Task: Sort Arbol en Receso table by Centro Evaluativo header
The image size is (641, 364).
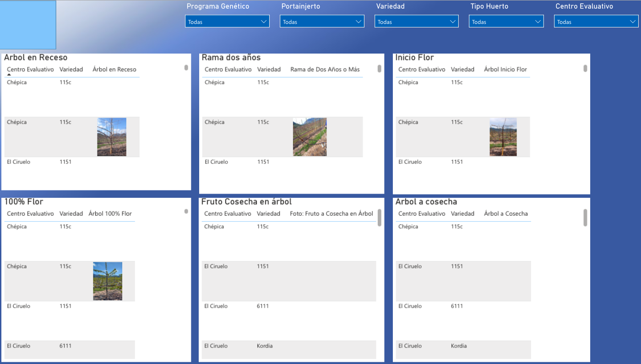Action: [30, 70]
